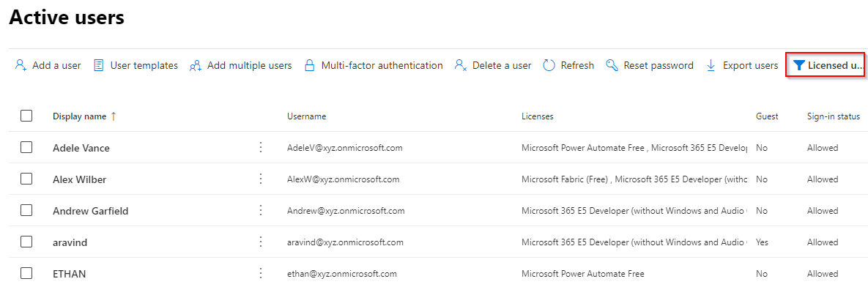Open Adele Vance's user details
Image resolution: width=868 pixels, height=287 pixels.
point(81,148)
